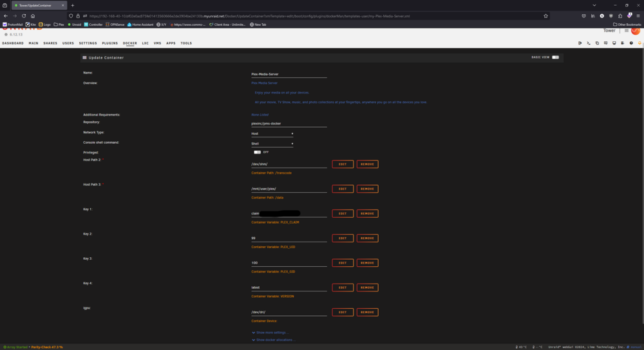Image resolution: width=644 pixels, height=350 pixels.
Task: Open the Tools menu item
Action: tap(186, 43)
